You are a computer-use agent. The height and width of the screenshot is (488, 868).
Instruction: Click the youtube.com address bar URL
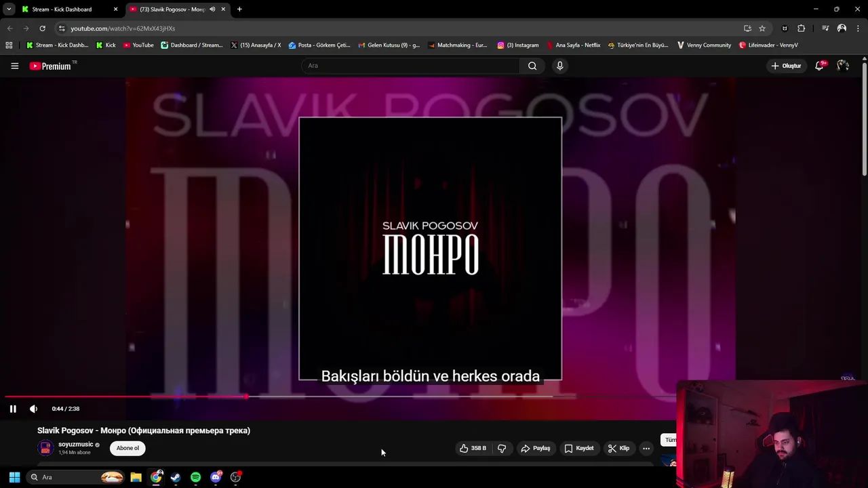pos(123,28)
